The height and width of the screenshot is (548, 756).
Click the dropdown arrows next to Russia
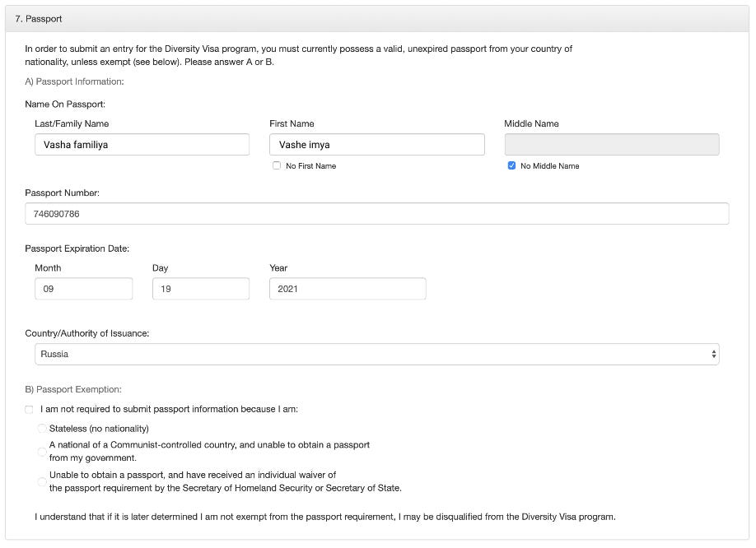713,355
